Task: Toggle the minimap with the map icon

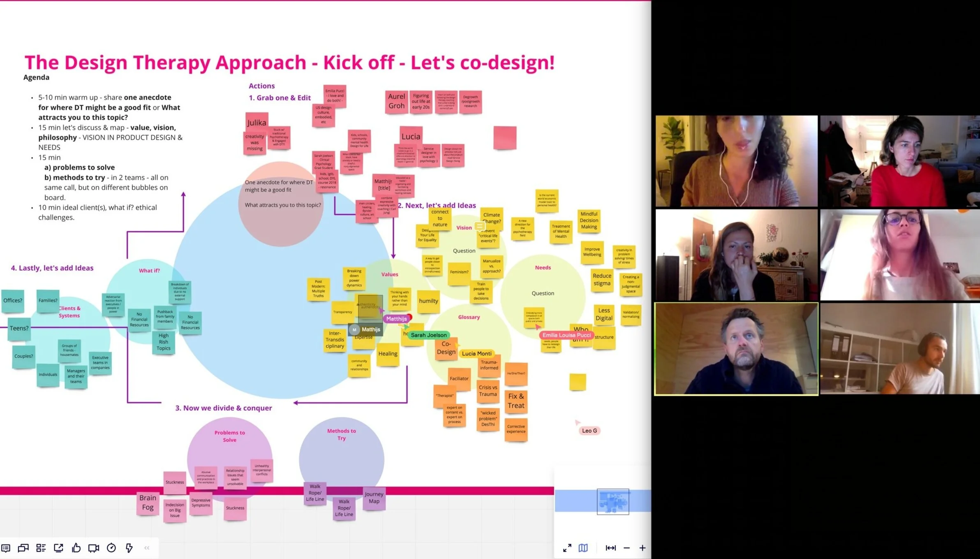Action: (583, 547)
